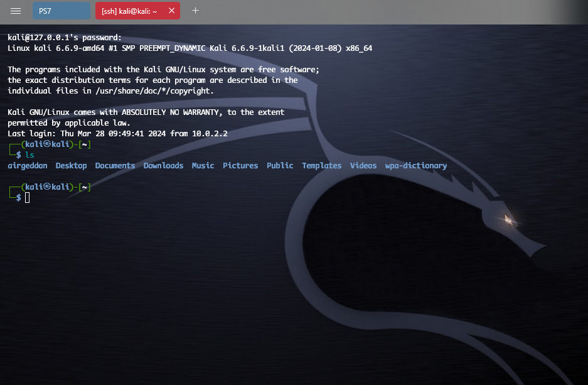588x385 pixels.
Task: Switch to the PS7 tab
Action: tap(61, 11)
